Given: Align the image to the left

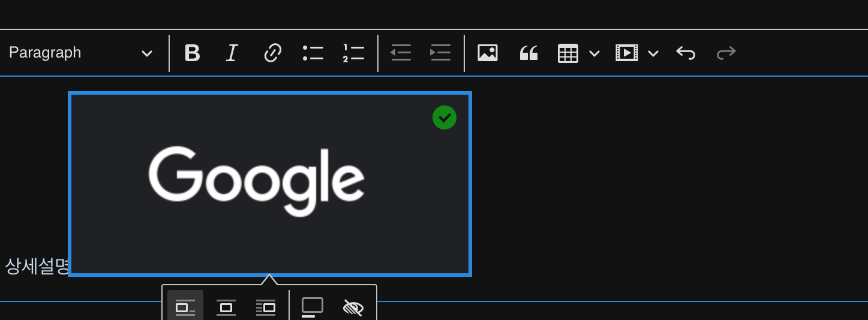Looking at the screenshot, I should (185, 307).
